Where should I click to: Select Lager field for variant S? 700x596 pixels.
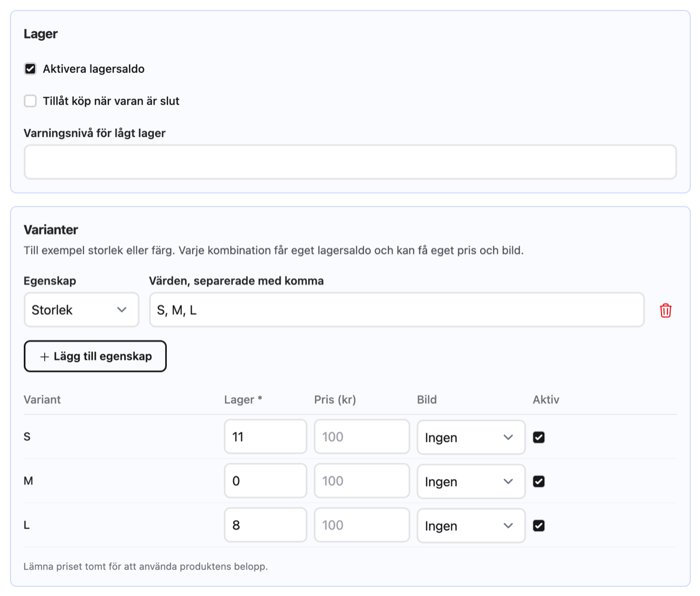(x=265, y=437)
